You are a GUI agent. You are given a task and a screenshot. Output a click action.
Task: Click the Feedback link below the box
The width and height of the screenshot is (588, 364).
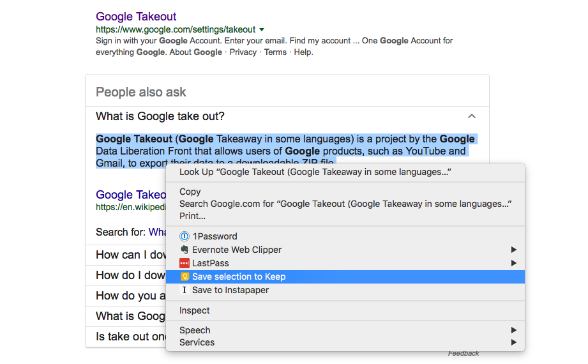[x=464, y=354]
